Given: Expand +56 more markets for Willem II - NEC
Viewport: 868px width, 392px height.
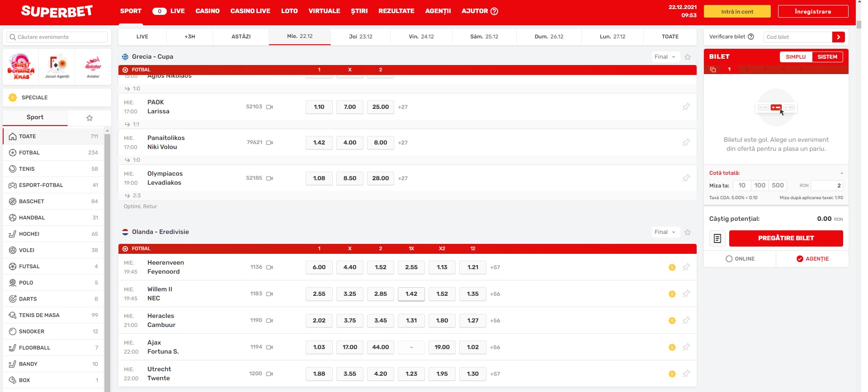Looking at the screenshot, I should [x=495, y=294].
